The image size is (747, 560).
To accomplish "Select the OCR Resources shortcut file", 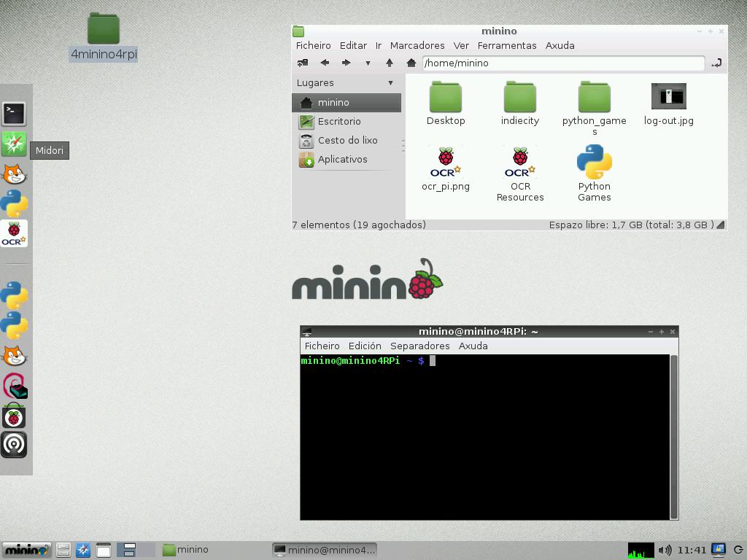I will (519, 174).
